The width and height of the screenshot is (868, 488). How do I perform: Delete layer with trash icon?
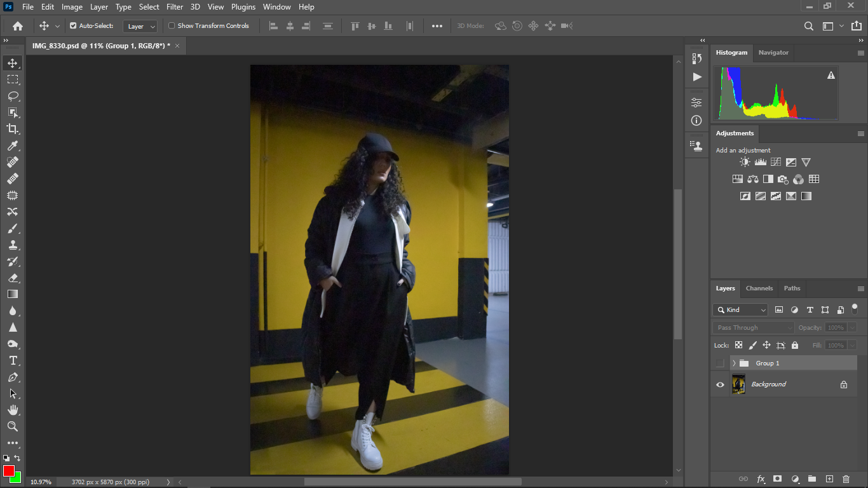pyautogui.click(x=846, y=479)
